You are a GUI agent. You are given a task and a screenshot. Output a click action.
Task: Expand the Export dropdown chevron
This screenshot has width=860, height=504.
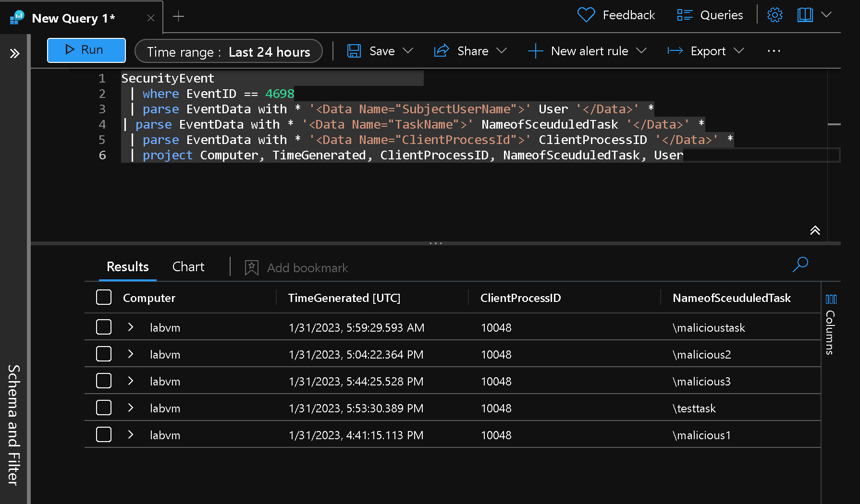(739, 51)
